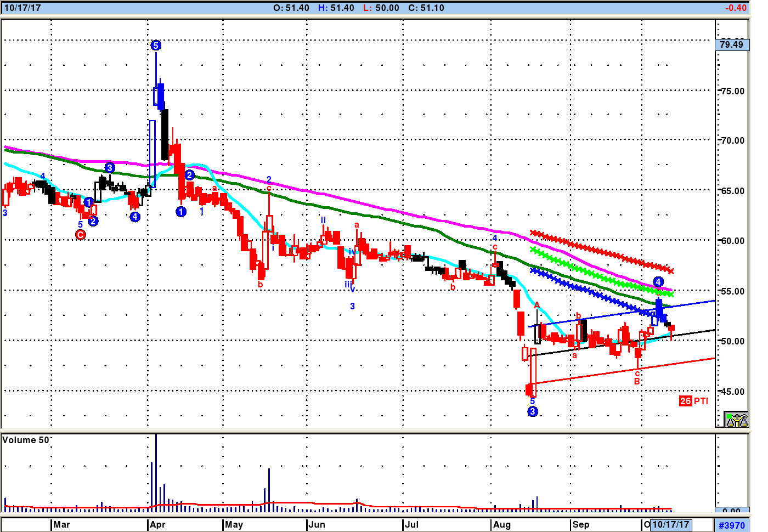Click the 0.00 volume scale label

(732, 511)
